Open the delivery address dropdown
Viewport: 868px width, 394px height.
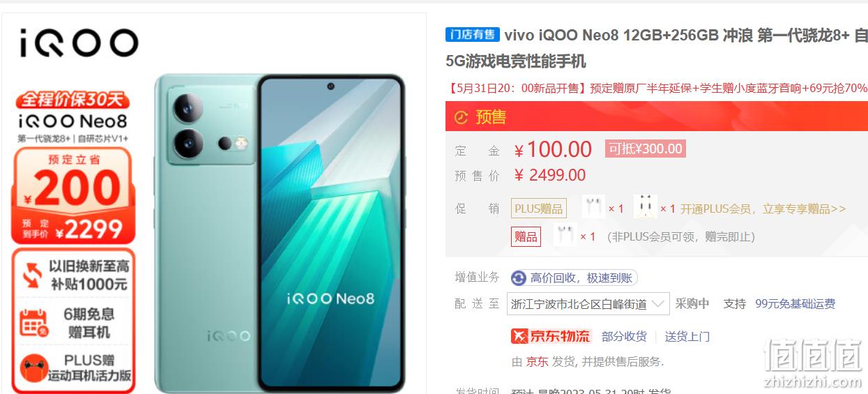[588, 304]
